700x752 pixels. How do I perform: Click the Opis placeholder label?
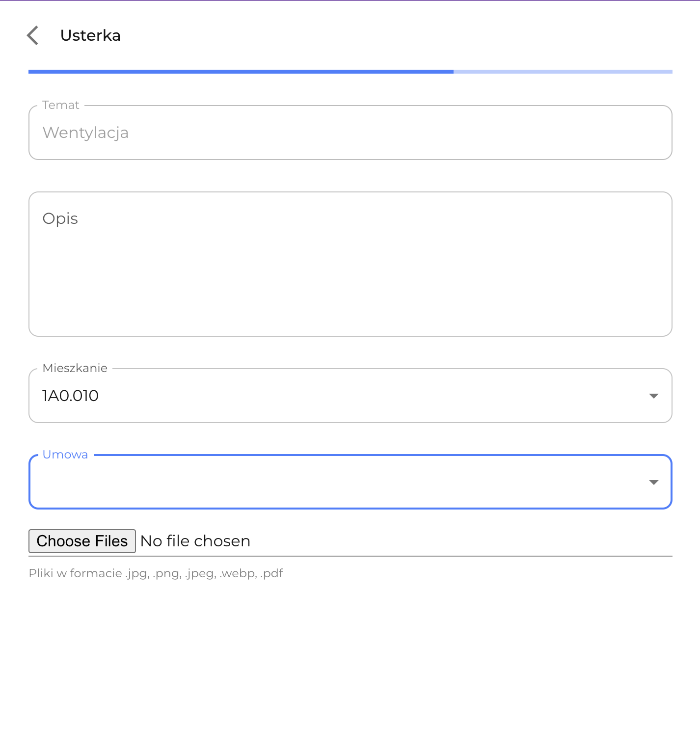pos(60,218)
